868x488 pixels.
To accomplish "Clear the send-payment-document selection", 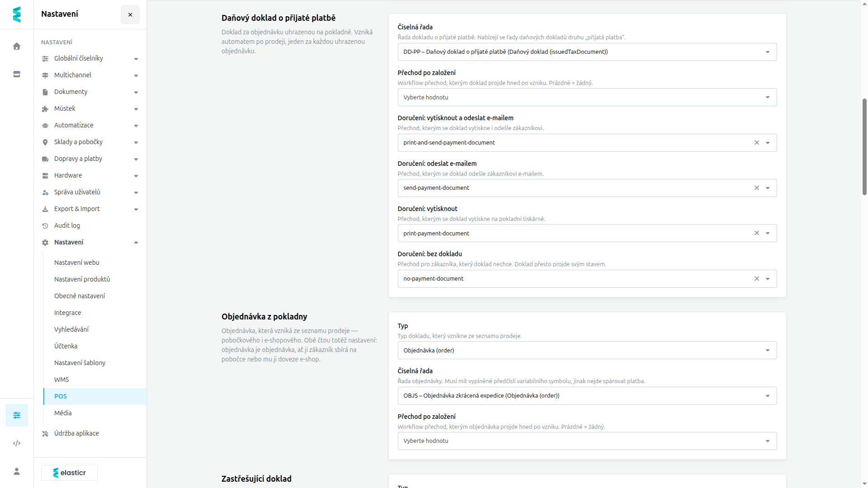I will point(757,188).
